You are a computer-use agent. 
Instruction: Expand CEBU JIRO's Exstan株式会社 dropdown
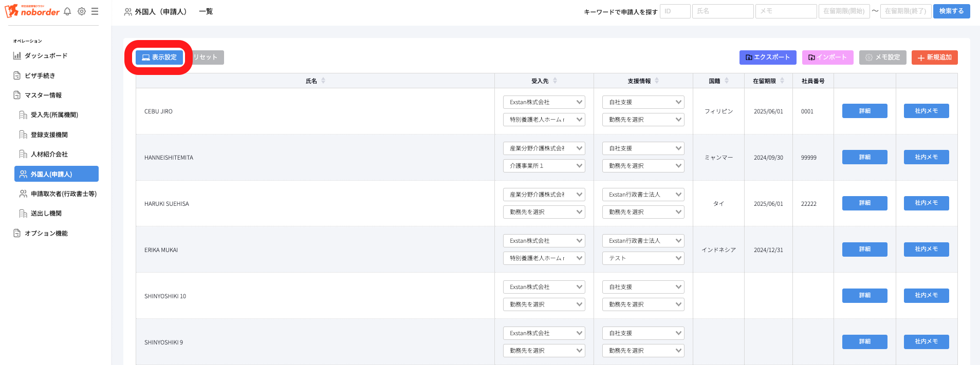tap(544, 102)
